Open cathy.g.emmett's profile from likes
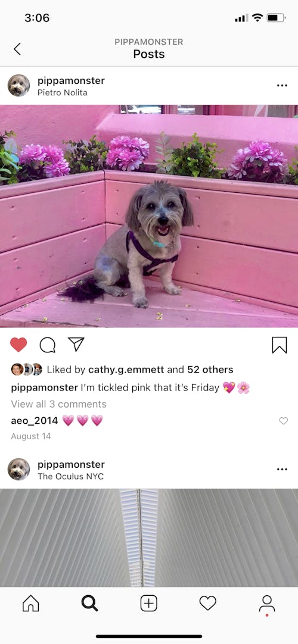 126,370
